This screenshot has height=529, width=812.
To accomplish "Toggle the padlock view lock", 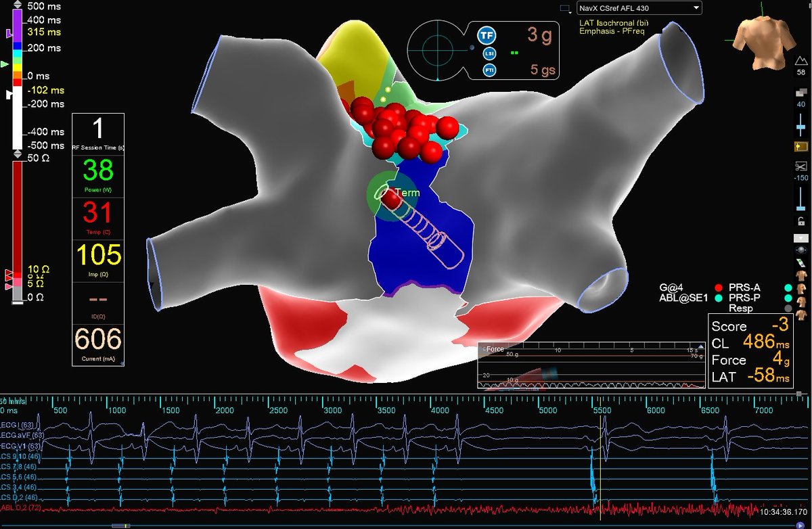I will 801,221.
